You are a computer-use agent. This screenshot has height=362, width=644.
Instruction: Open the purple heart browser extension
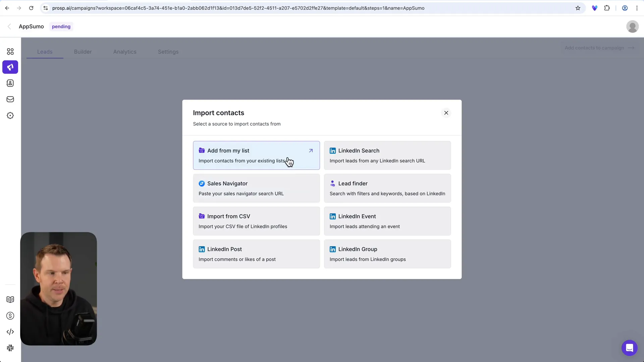point(595,8)
